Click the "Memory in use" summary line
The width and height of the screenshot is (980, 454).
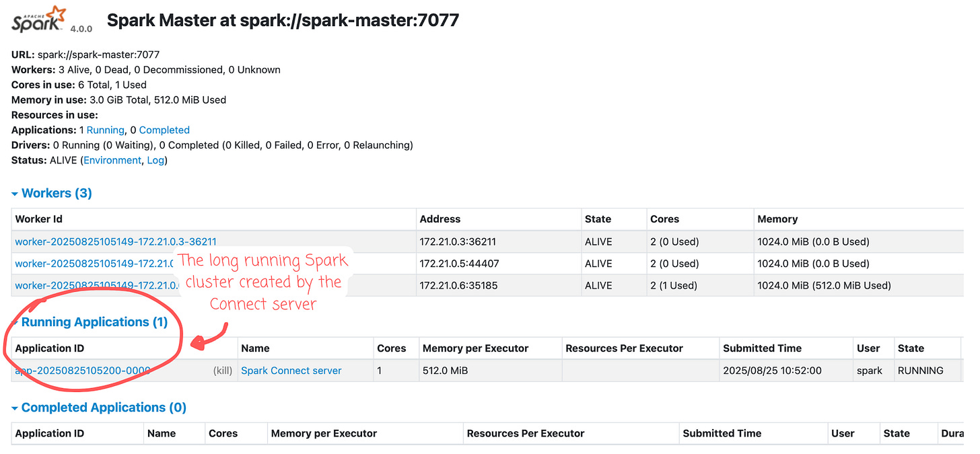tap(118, 100)
